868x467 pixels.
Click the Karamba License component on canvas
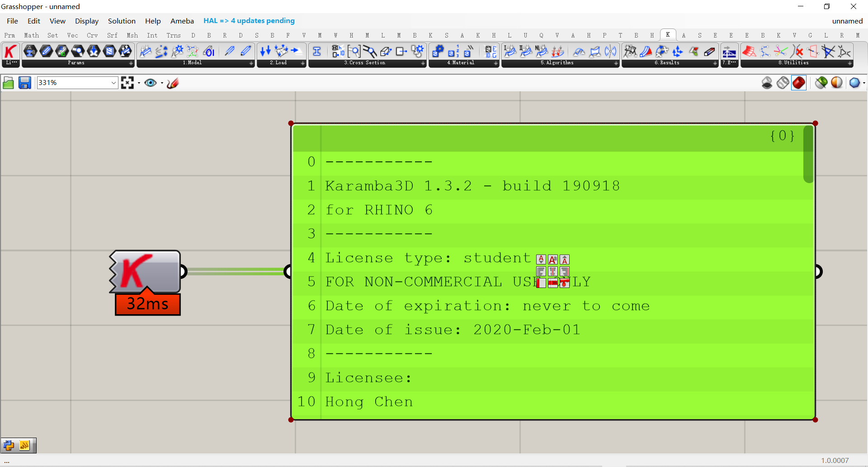(146, 272)
